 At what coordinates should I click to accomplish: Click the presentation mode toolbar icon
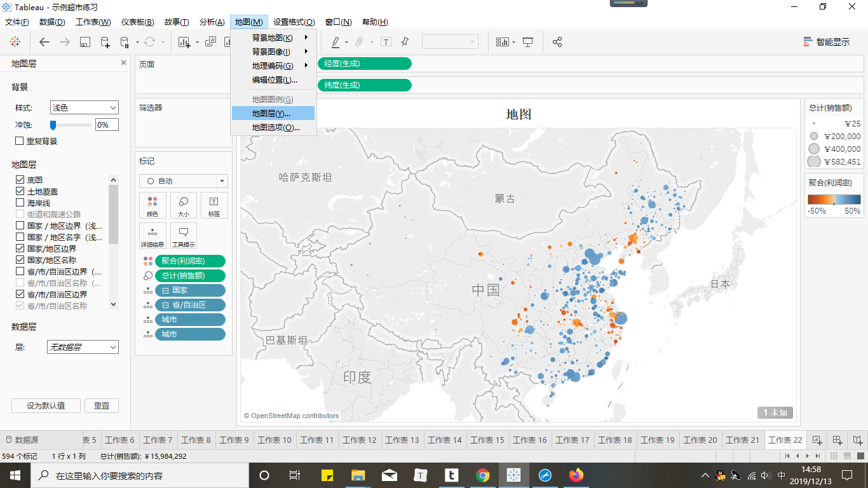[527, 42]
